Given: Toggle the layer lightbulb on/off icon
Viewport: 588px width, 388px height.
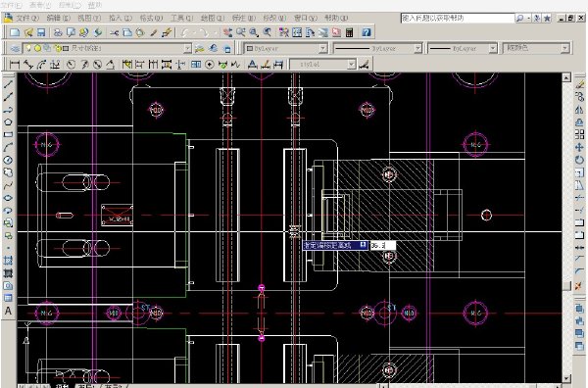Looking at the screenshot, I should (28, 48).
